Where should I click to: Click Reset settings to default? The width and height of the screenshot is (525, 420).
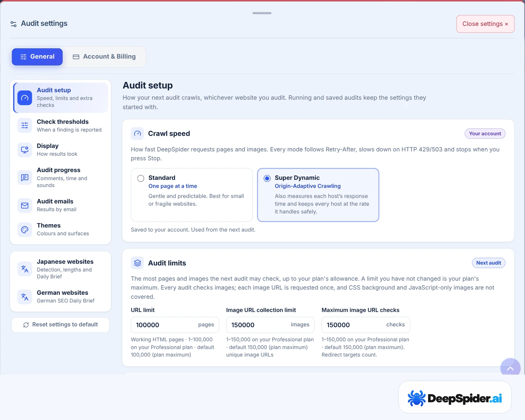pyautogui.click(x=61, y=325)
